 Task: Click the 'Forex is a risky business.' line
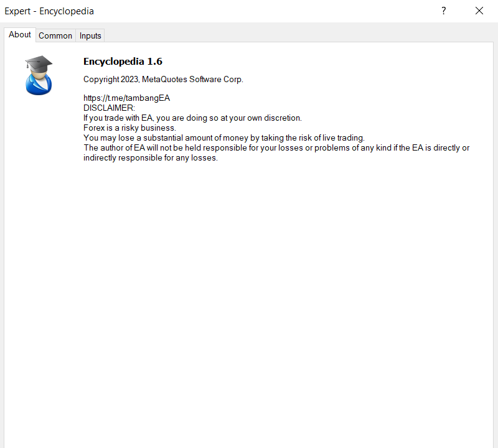tap(129, 128)
